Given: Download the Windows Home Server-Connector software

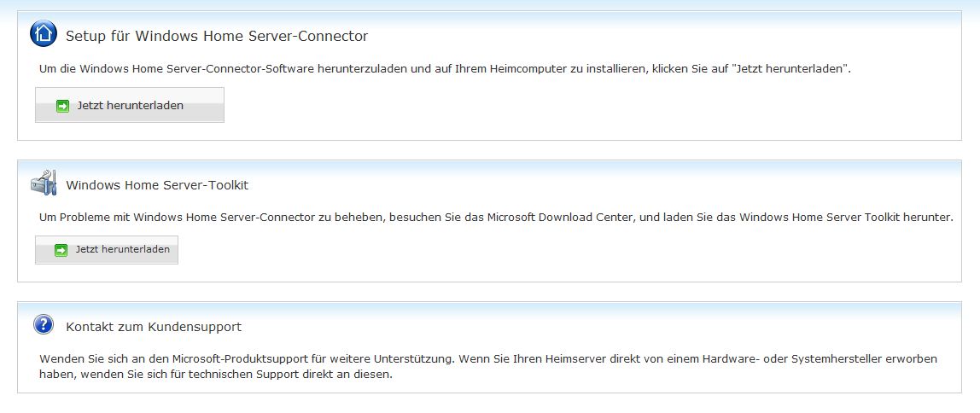Looking at the screenshot, I should tap(130, 106).
